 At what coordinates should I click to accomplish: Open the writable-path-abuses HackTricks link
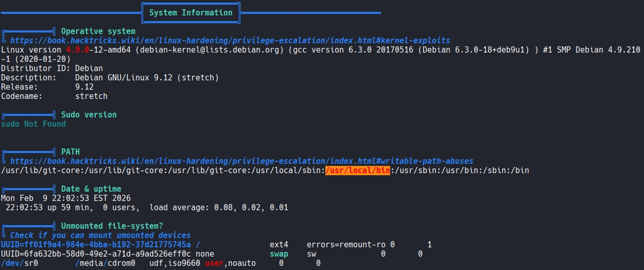tap(241, 161)
